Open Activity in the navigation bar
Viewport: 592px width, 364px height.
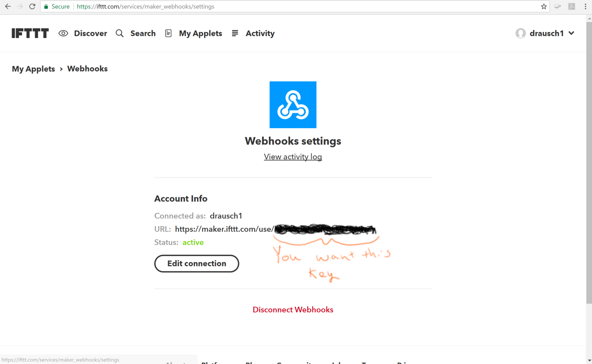pos(260,33)
